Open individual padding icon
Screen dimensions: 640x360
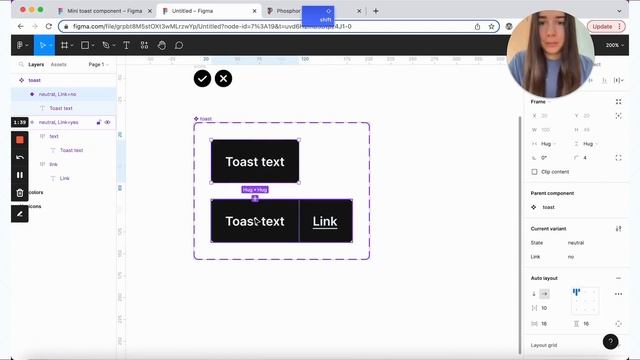click(618, 324)
